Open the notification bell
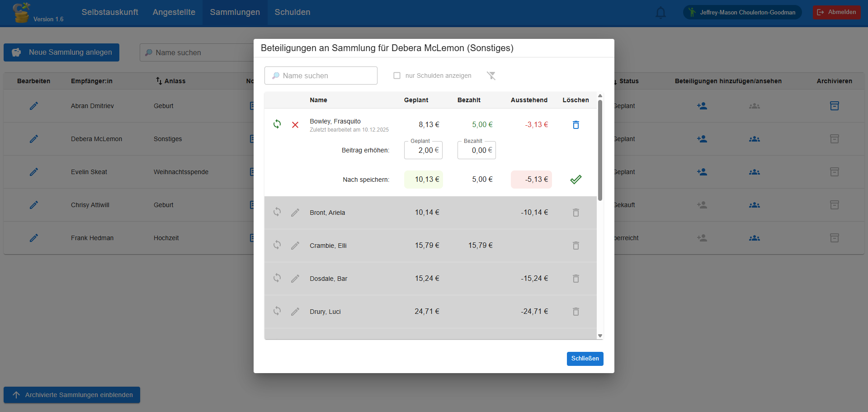Viewport: 868px width, 412px height. pos(660,13)
